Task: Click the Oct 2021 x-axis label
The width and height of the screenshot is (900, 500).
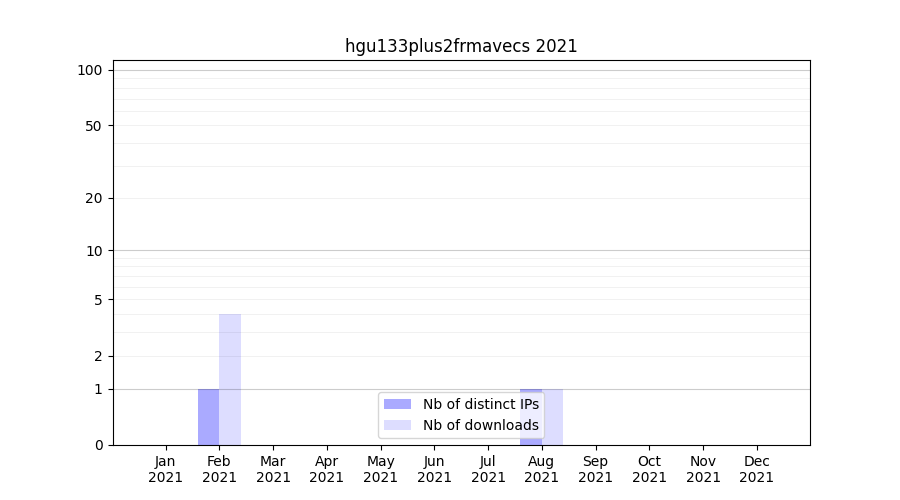Action: tap(649, 469)
